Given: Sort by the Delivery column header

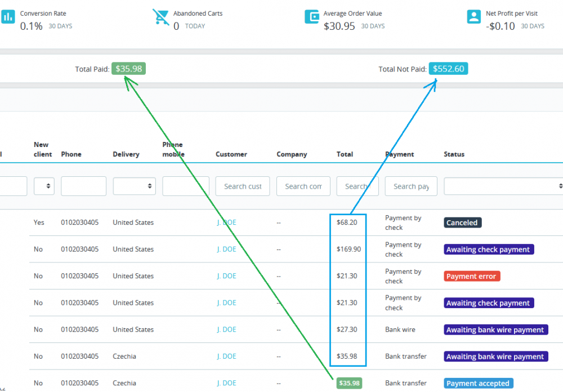Looking at the screenshot, I should click(126, 154).
